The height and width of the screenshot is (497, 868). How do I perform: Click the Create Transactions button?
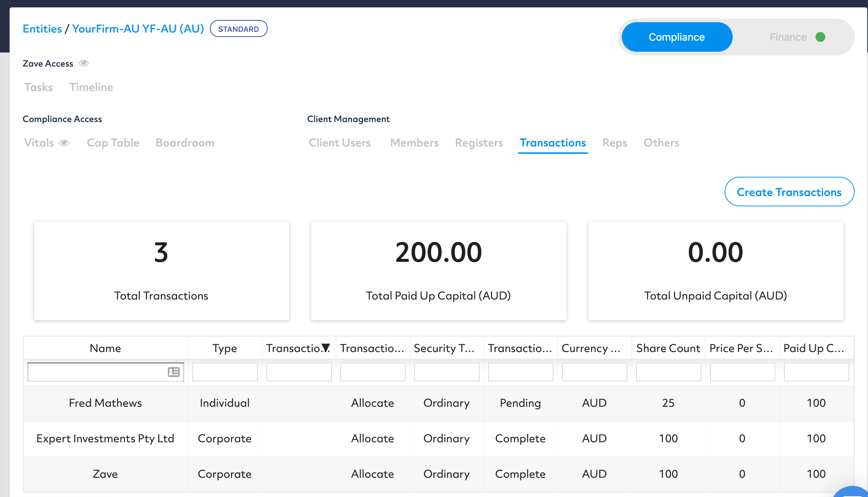[789, 192]
